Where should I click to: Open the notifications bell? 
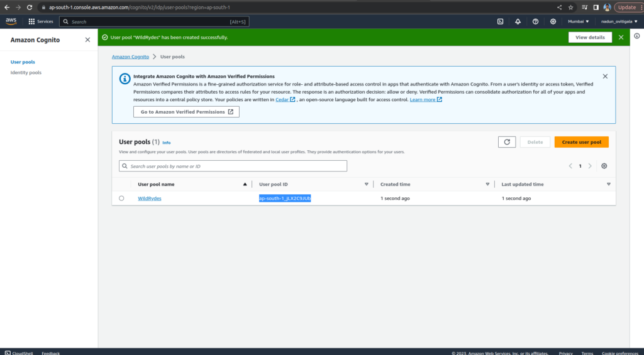(518, 21)
